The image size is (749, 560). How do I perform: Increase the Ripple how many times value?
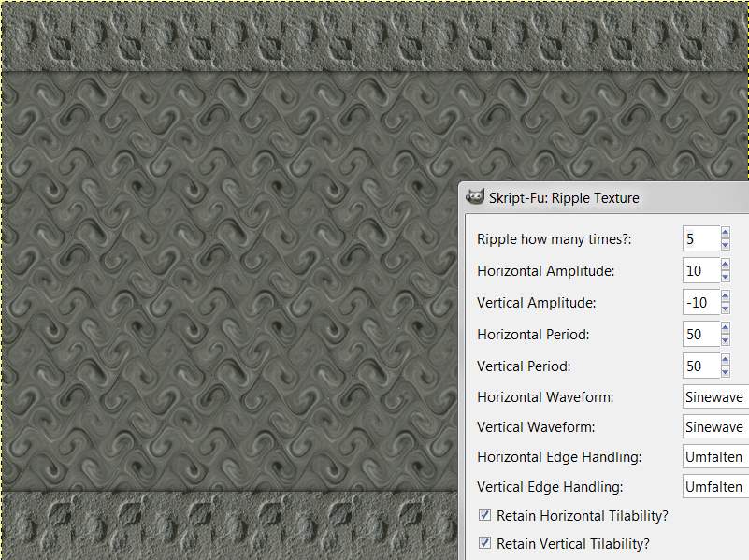725,233
